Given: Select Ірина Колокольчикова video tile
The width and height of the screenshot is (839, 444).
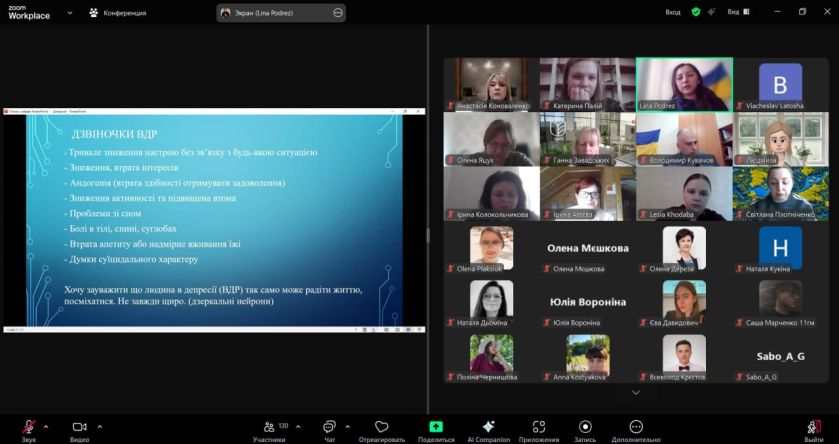Looking at the screenshot, I should pos(492,194).
